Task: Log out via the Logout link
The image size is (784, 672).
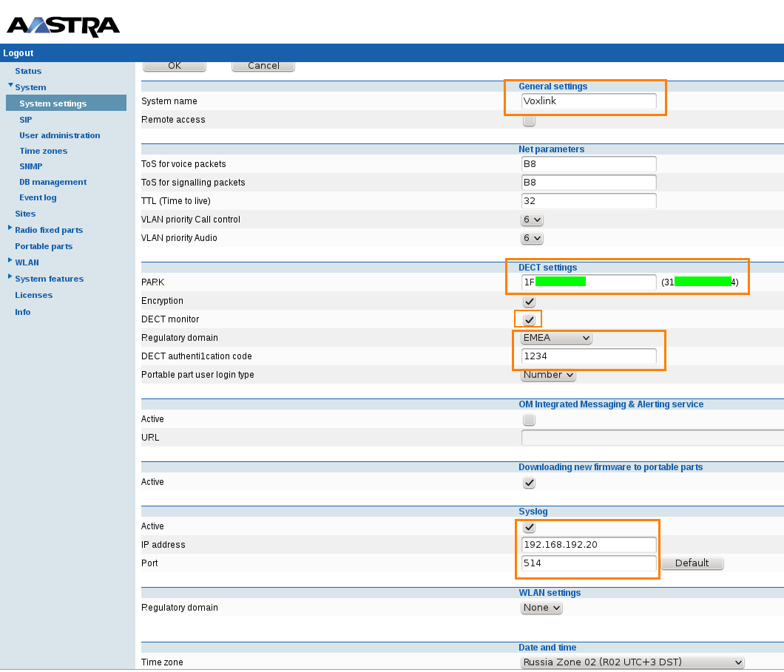Action: [x=18, y=53]
